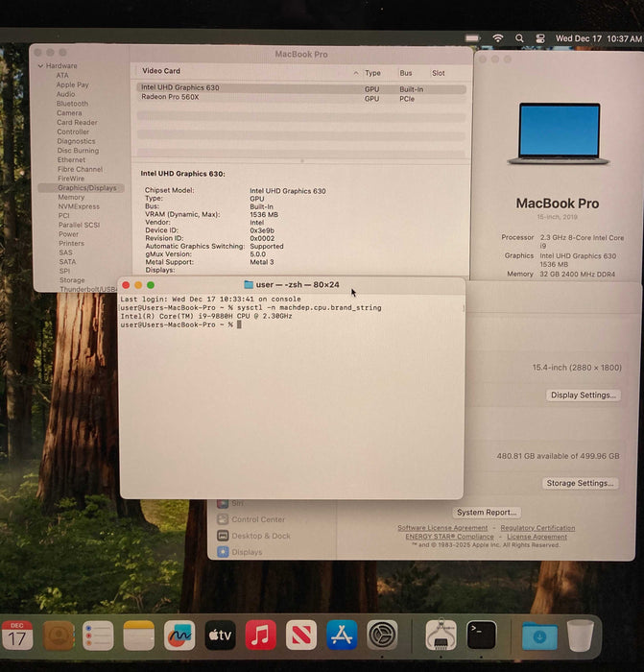Click the Displays icon in Settings sidebar

223,552
